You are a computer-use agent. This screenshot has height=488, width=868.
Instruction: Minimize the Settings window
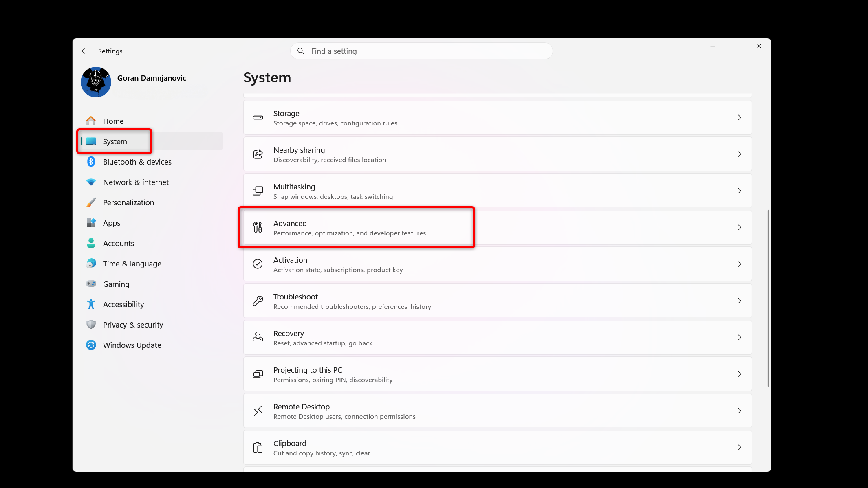coord(713,46)
